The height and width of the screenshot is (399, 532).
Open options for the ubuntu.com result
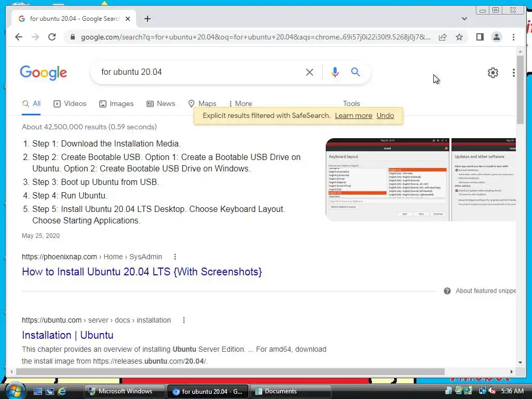coord(184,320)
